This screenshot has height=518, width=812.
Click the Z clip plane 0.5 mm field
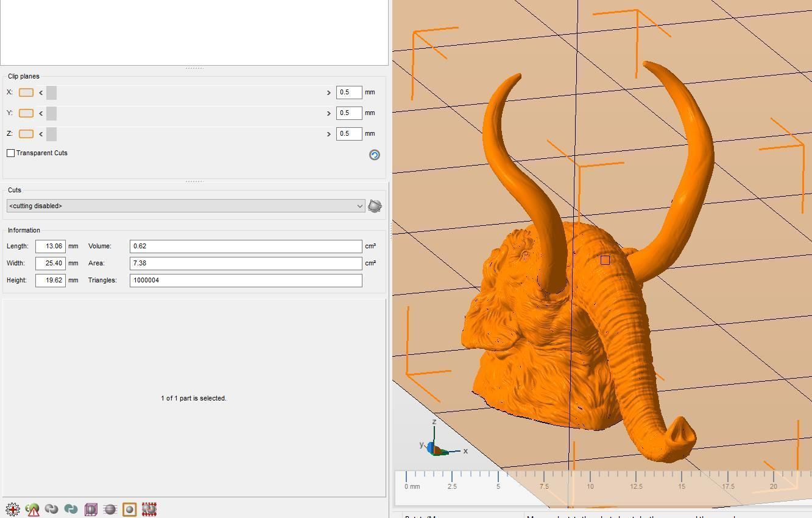pyautogui.click(x=349, y=134)
